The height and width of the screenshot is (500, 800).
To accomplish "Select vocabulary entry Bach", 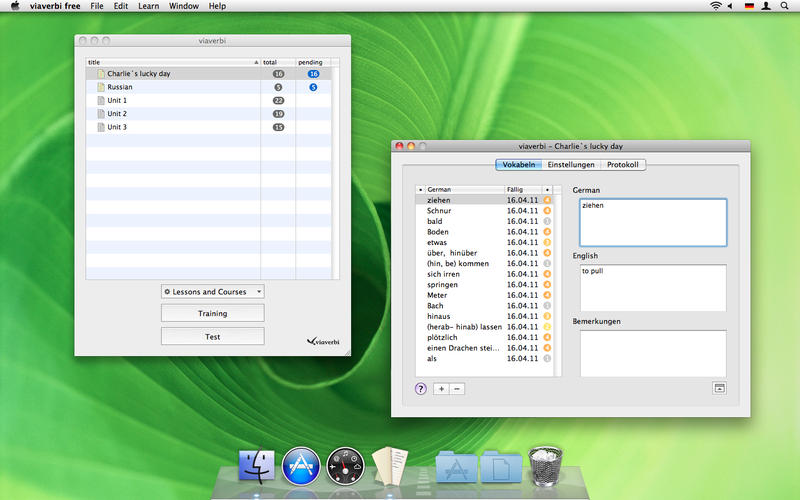I will (x=484, y=306).
